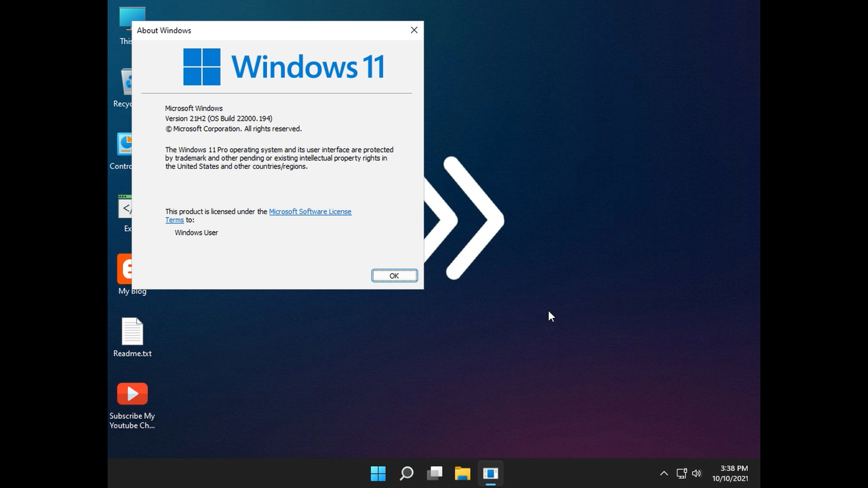Screen dimensions: 868x488
Task: Click the Windows 11 logo in dialog
Action: 283,66
